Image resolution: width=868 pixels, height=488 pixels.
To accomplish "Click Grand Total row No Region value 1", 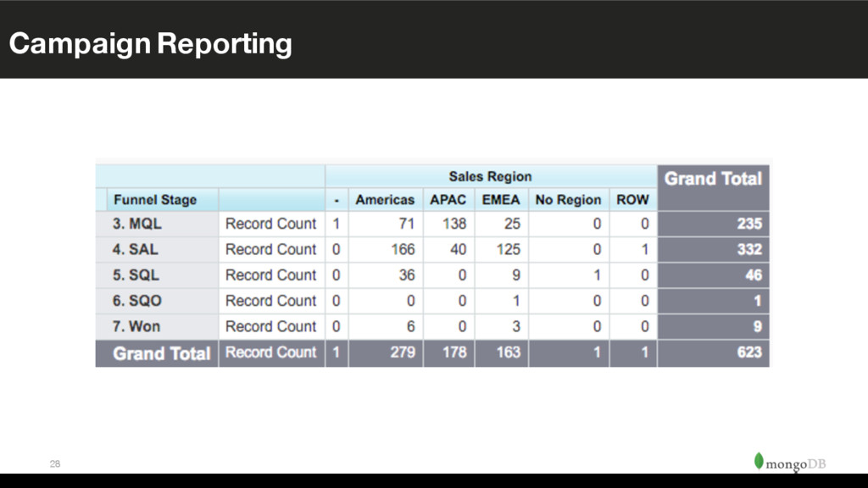I will click(x=598, y=352).
